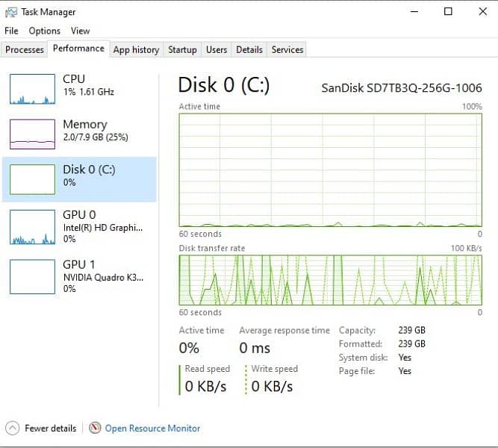Screen dimensions: 498x448
Task: Click the Resource Monitor gauge icon
Action: [95, 429]
